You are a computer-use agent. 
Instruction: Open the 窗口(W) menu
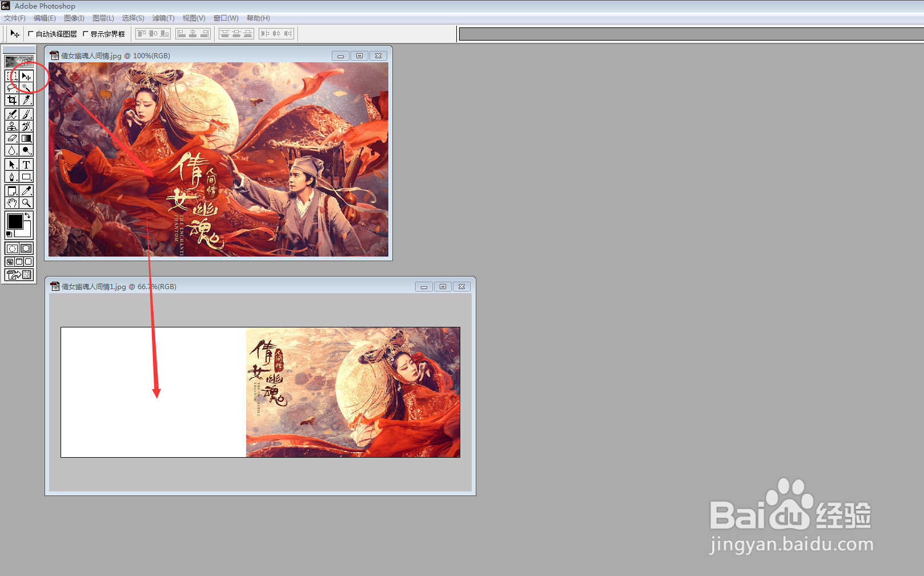coord(226,18)
